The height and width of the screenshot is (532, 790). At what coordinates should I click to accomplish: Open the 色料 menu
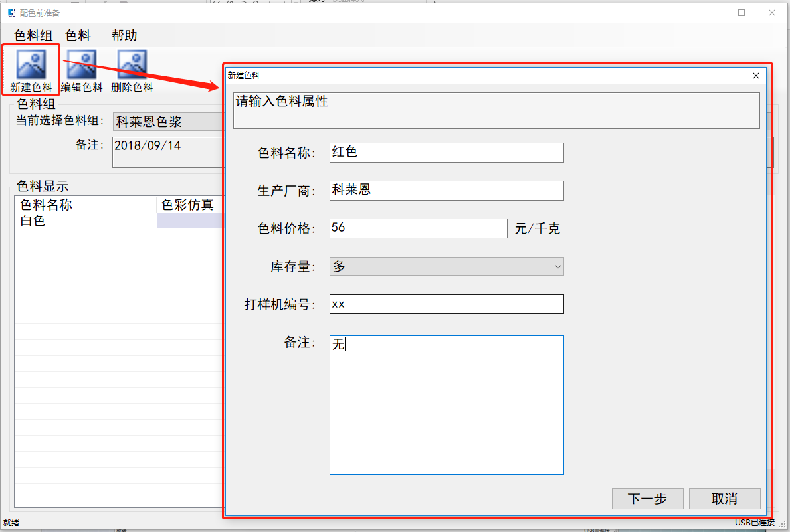pyautogui.click(x=78, y=35)
